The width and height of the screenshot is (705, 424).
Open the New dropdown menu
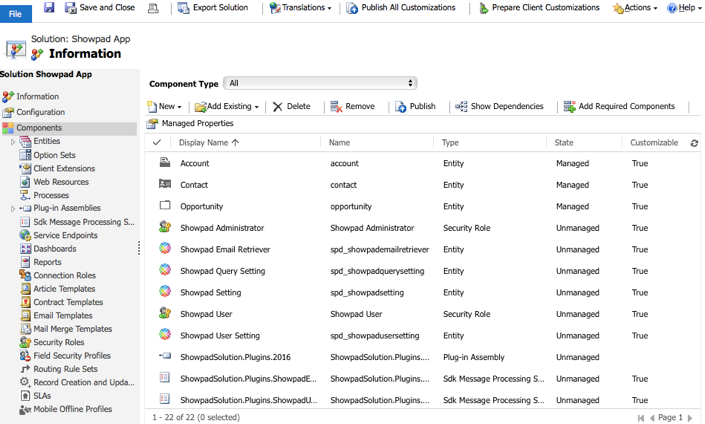tap(165, 107)
